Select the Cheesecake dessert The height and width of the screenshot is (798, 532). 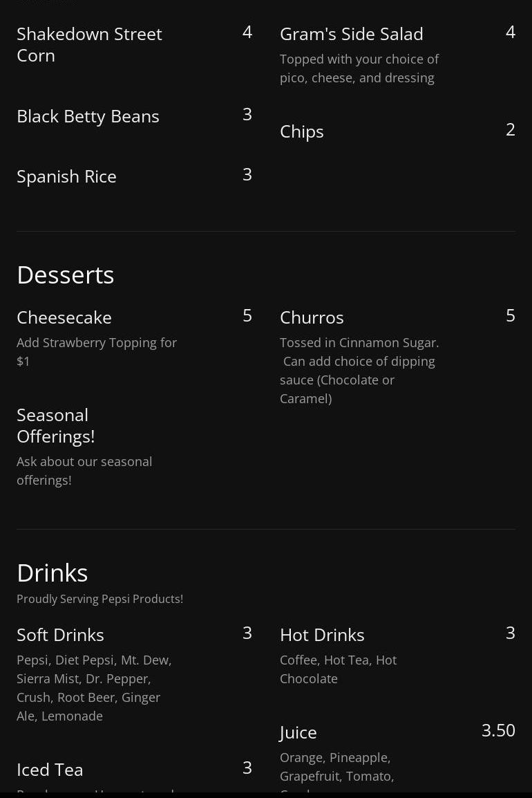(x=64, y=317)
